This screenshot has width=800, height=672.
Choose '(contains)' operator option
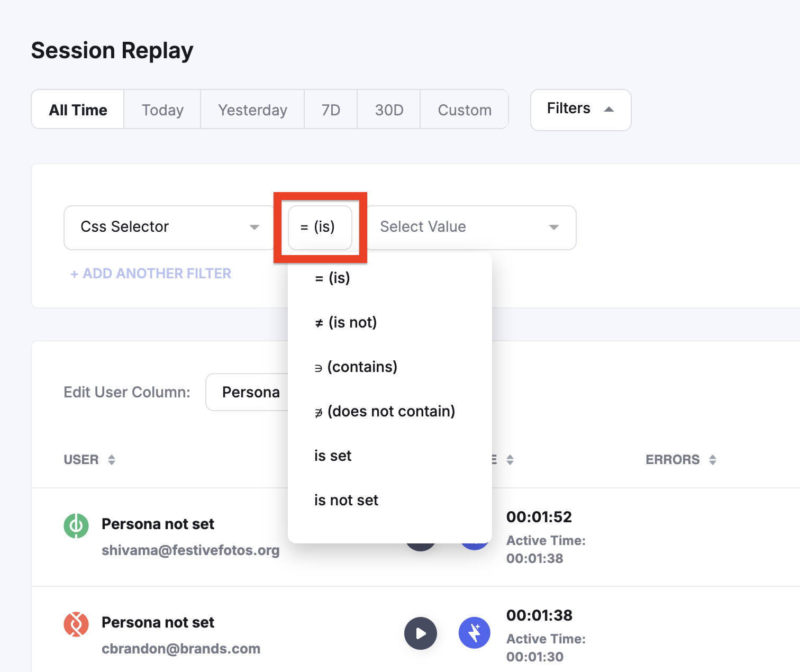[x=356, y=367]
